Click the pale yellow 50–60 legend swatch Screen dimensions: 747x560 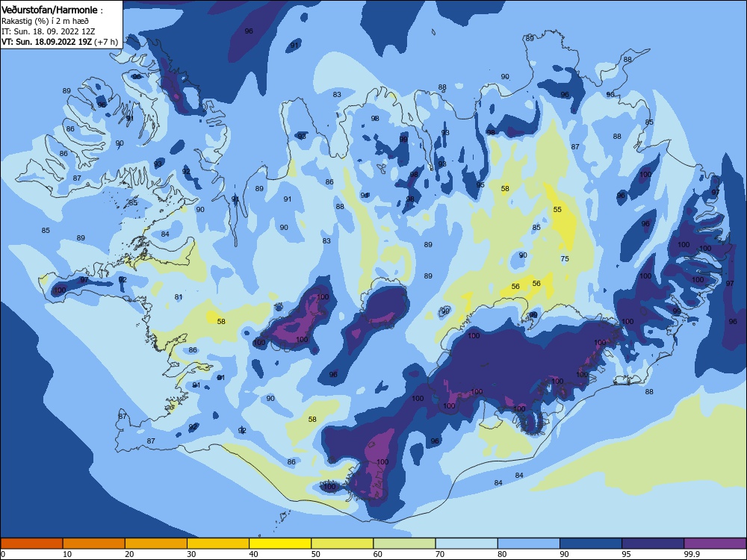pyautogui.click(x=343, y=544)
